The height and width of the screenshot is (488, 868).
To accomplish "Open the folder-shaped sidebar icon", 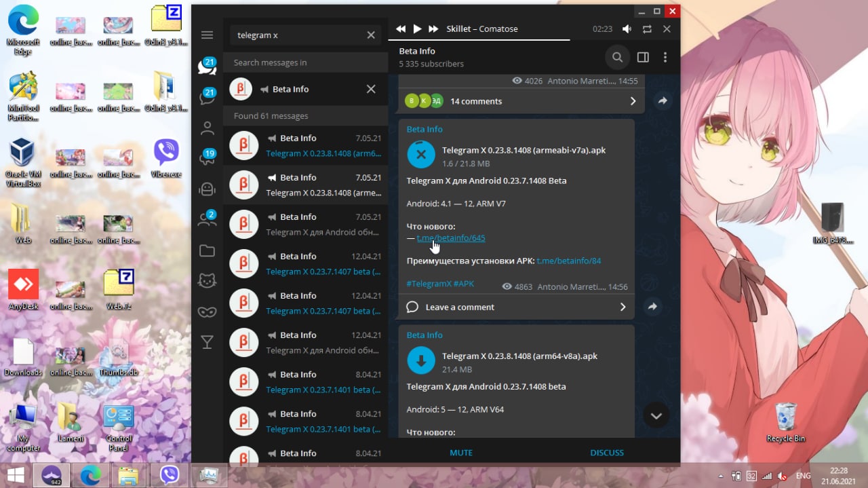I will pyautogui.click(x=208, y=251).
